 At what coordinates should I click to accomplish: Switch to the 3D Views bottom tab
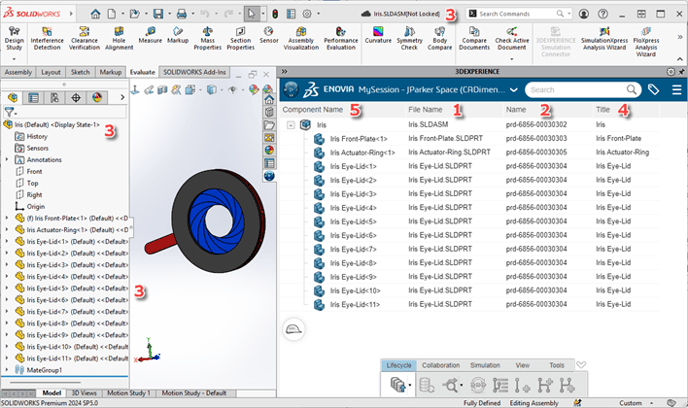[x=84, y=393]
